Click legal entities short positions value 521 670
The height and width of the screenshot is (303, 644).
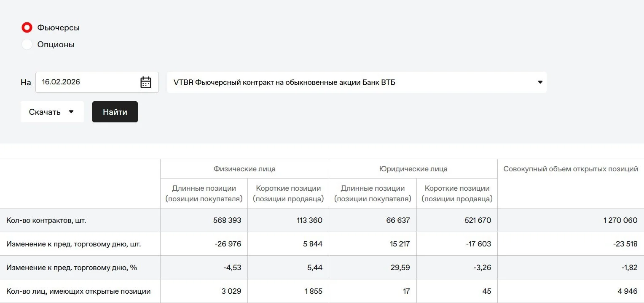pyautogui.click(x=477, y=220)
